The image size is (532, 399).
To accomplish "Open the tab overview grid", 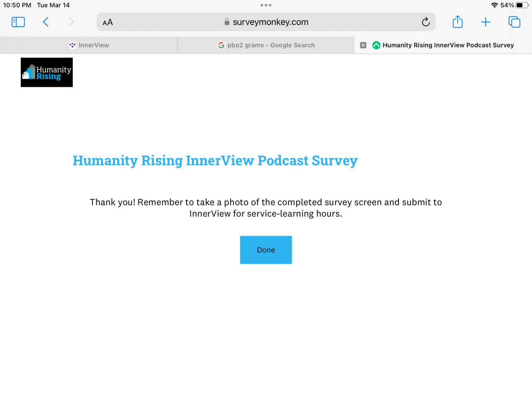I will 514,22.
